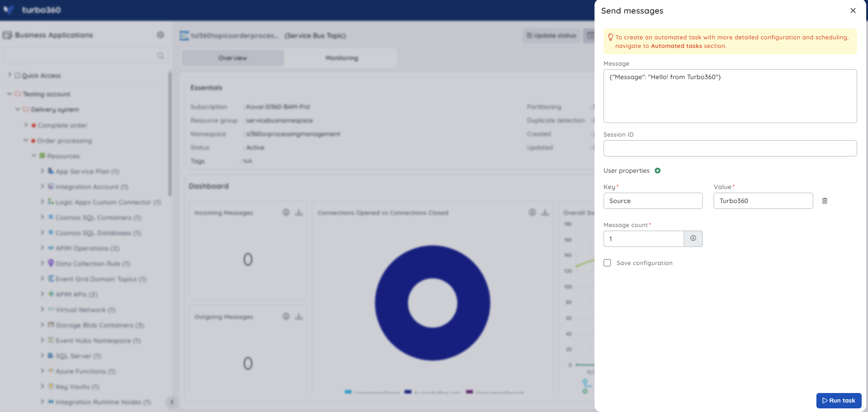Select Data Collection Rule (1)
868x412 pixels.
click(x=93, y=264)
